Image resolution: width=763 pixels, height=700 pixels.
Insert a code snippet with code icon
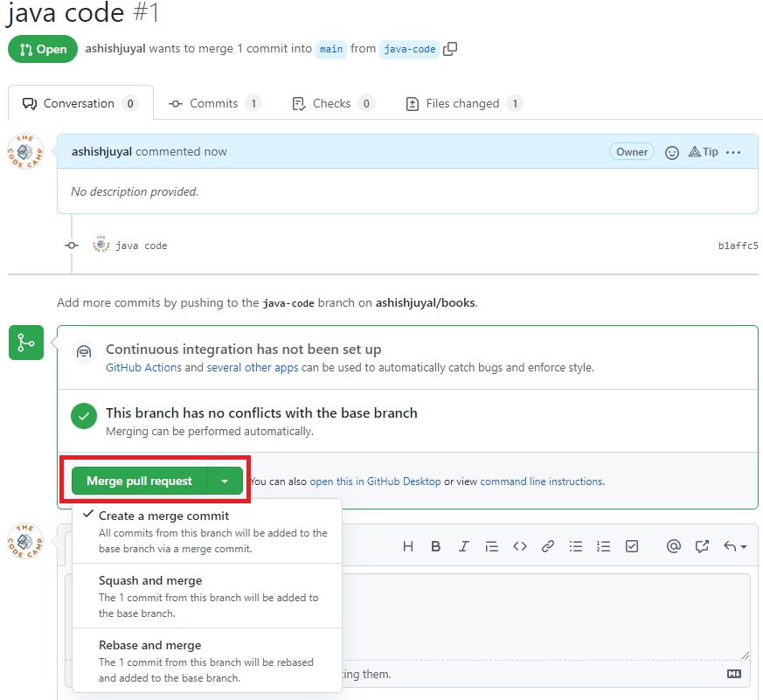pos(520,546)
